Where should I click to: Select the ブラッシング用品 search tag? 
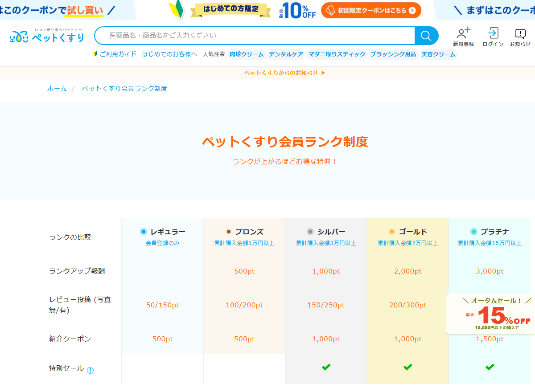(x=393, y=54)
